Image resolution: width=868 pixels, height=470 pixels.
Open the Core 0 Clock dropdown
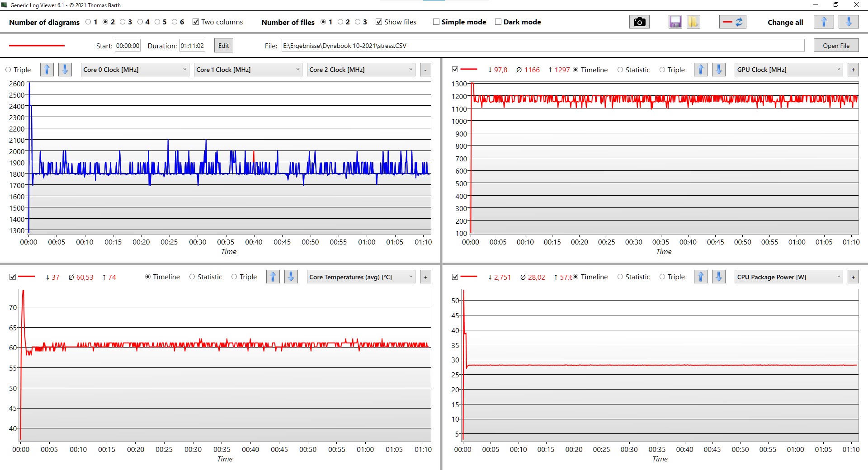click(135, 70)
